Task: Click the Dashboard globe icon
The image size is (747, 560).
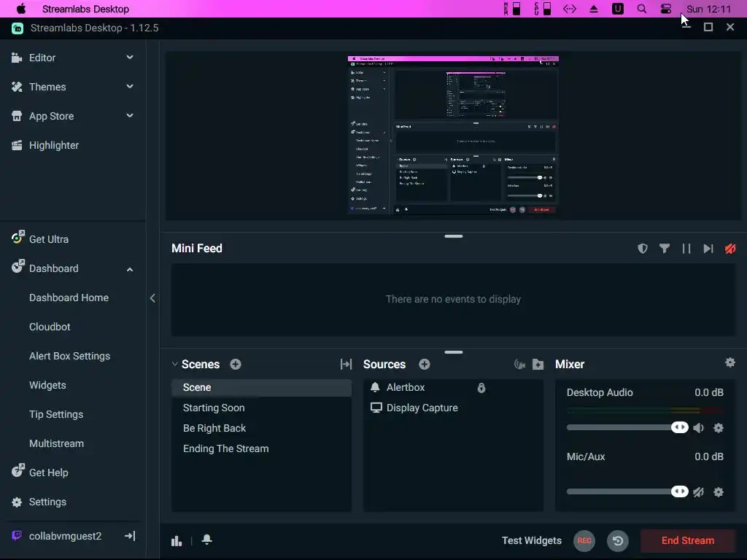Action: point(18,266)
